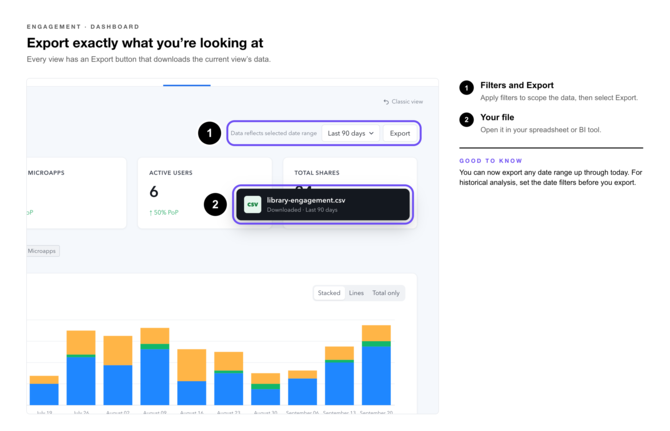Switch to Classic view link

tap(407, 102)
